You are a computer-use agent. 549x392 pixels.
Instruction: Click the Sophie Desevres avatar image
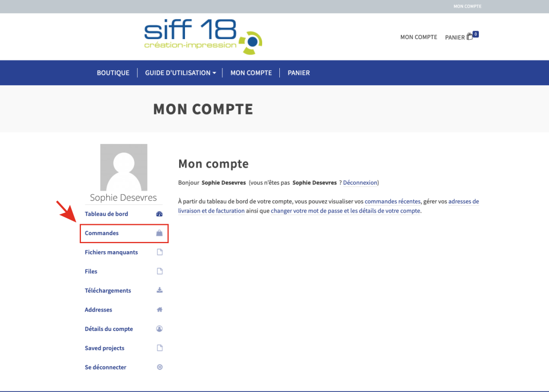click(x=124, y=167)
